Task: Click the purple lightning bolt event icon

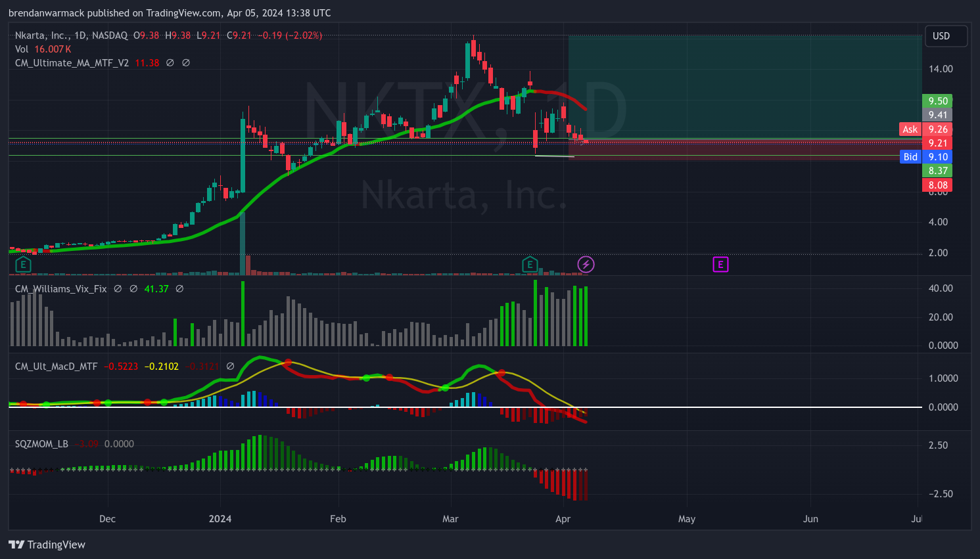Action: 586,265
